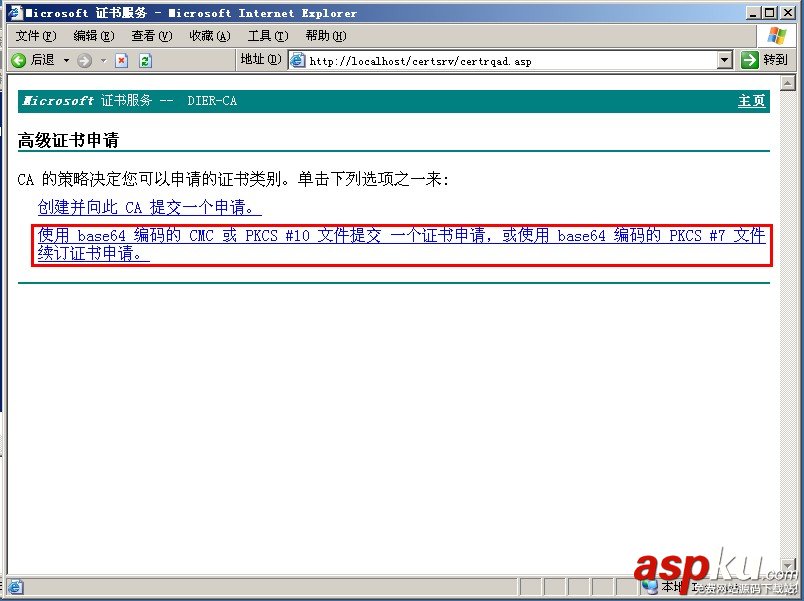Screen dimensions: 804x601
Task: Click the Stop loading icon
Action: [122, 61]
